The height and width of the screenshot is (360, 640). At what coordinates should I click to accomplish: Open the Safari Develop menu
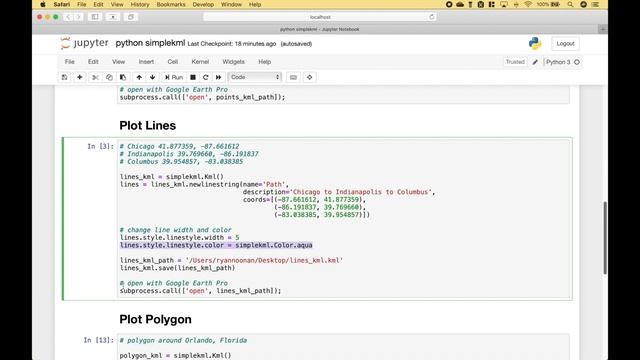point(203,4)
